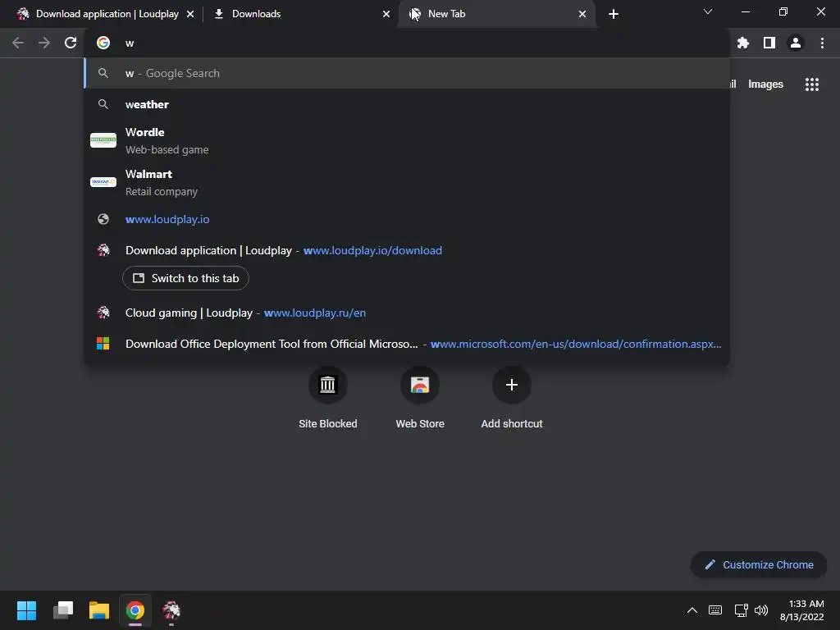The width and height of the screenshot is (840, 630).
Task: Open the Extensions puzzle icon
Action: [x=743, y=43]
